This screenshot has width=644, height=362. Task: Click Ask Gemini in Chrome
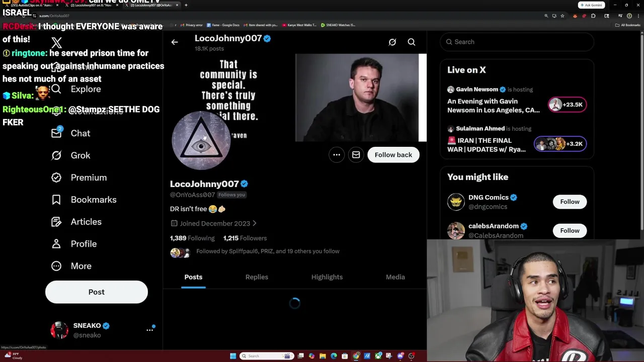point(591,5)
